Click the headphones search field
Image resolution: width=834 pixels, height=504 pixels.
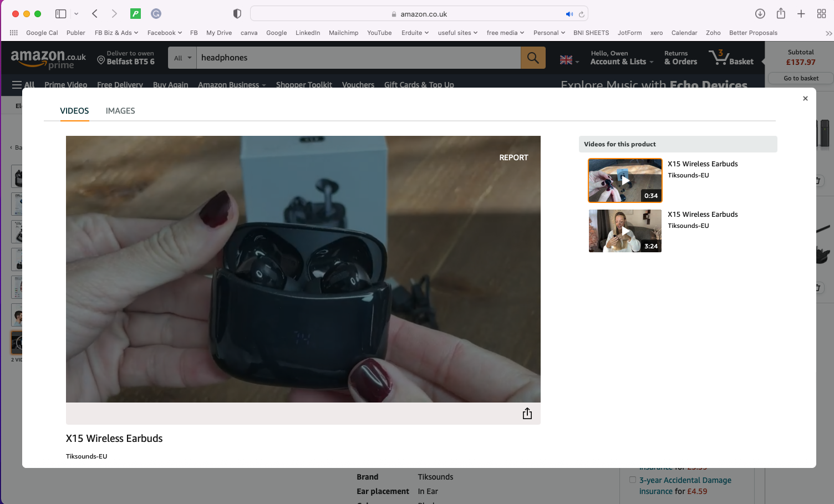pos(359,58)
